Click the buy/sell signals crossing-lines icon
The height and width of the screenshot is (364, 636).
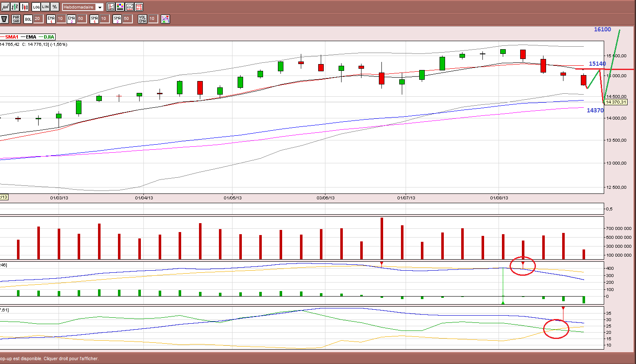[165, 19]
